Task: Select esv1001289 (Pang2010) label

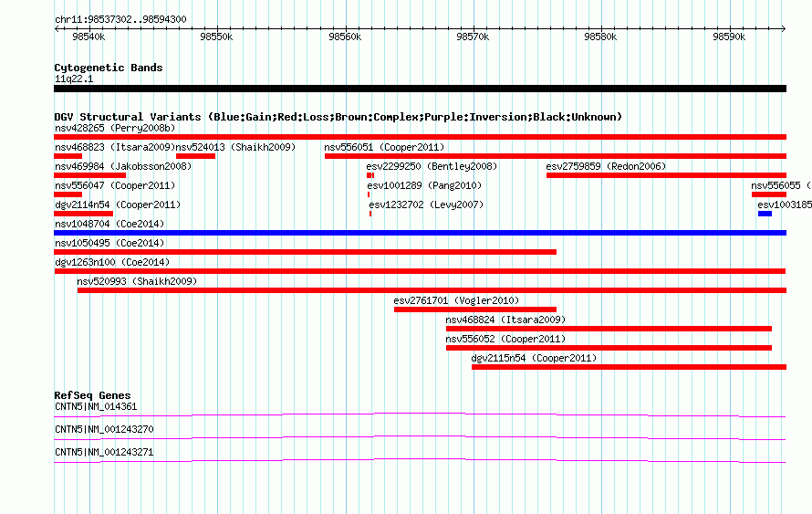Action: 424,185
